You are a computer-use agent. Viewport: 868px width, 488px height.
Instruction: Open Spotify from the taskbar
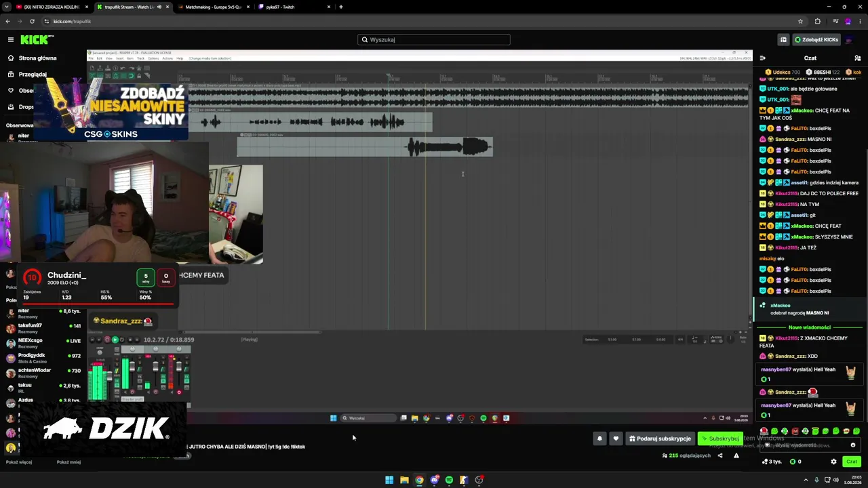pos(449,480)
